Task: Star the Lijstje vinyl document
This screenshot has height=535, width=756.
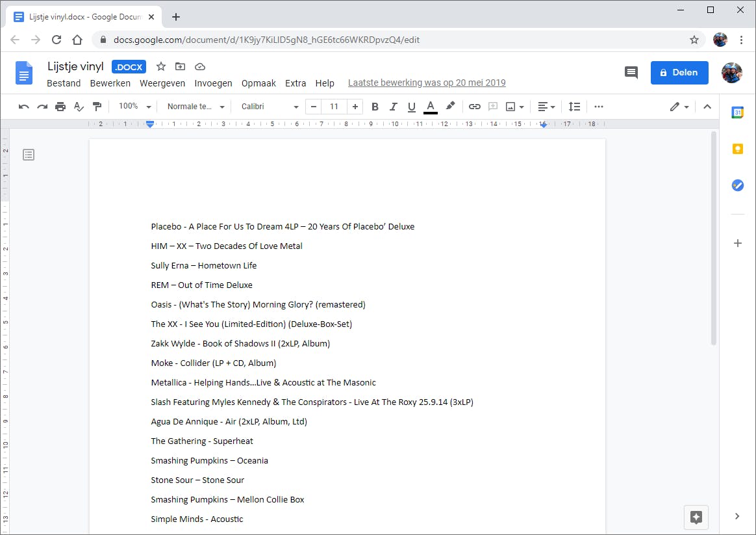Action: [x=161, y=66]
